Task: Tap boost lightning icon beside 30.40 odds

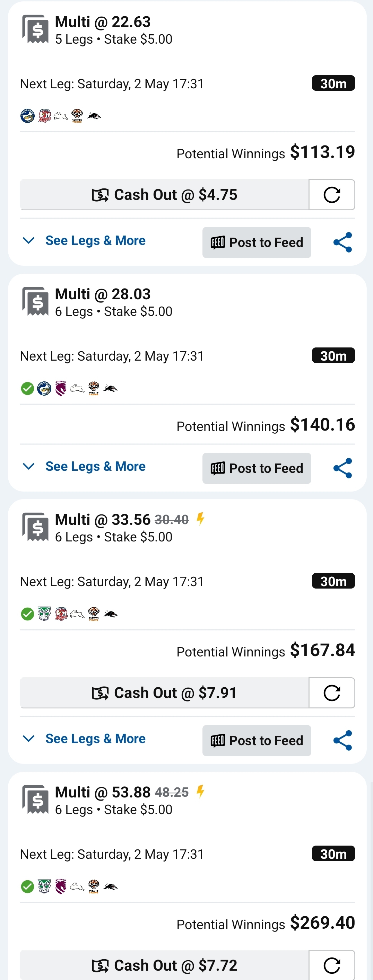Action: 201,519
